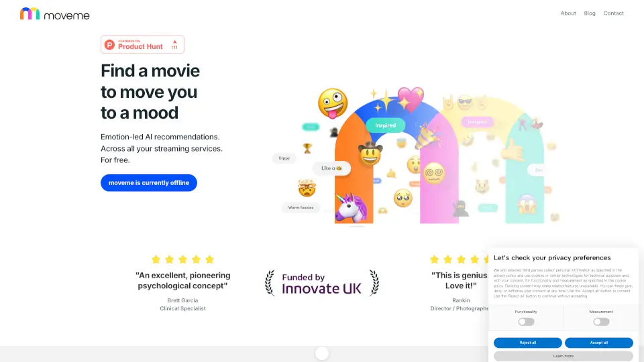The image size is (644, 362).
Task: Click Learn more in privacy panel
Action: (x=563, y=356)
